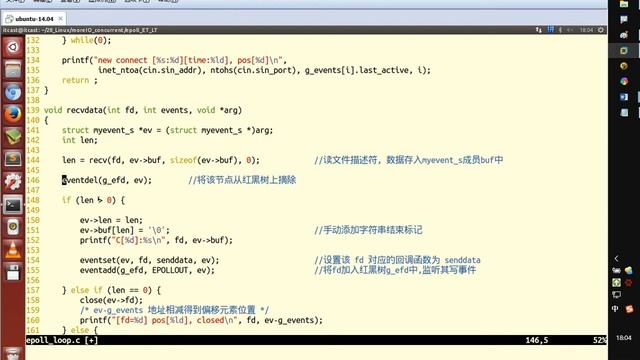Click the tray display/network monitor icon

point(616,294)
